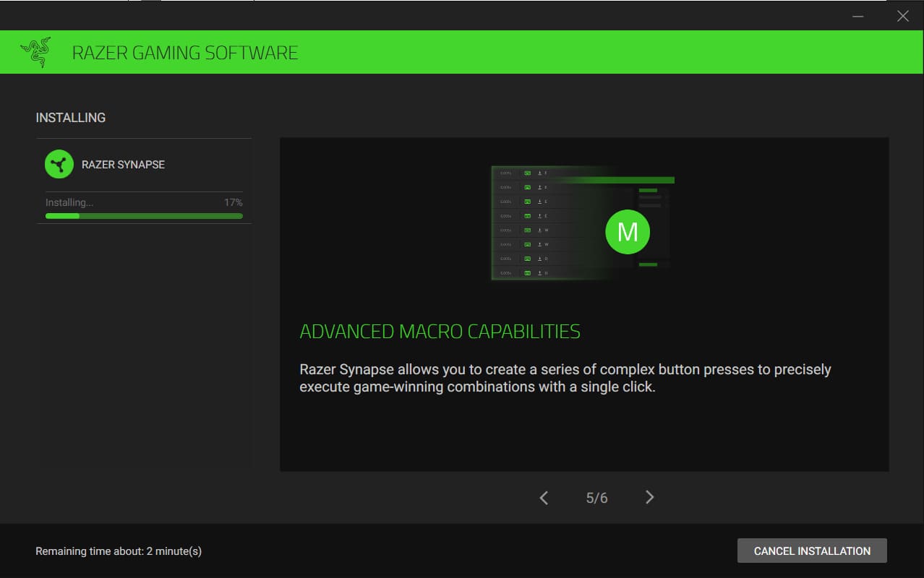Click the Installing heading

pyautogui.click(x=71, y=118)
